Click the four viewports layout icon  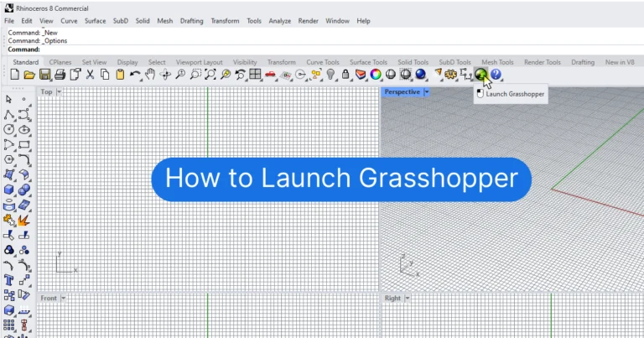click(x=255, y=75)
